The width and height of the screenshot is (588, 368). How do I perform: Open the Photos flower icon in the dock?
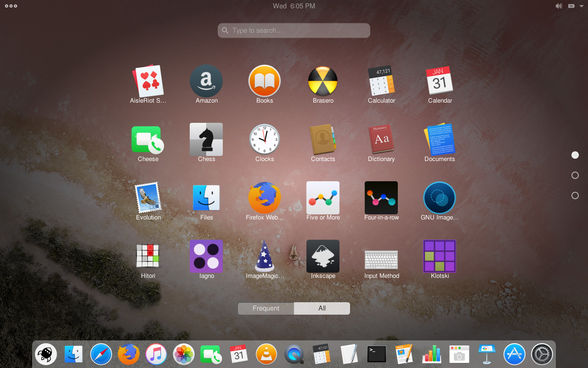click(x=184, y=354)
